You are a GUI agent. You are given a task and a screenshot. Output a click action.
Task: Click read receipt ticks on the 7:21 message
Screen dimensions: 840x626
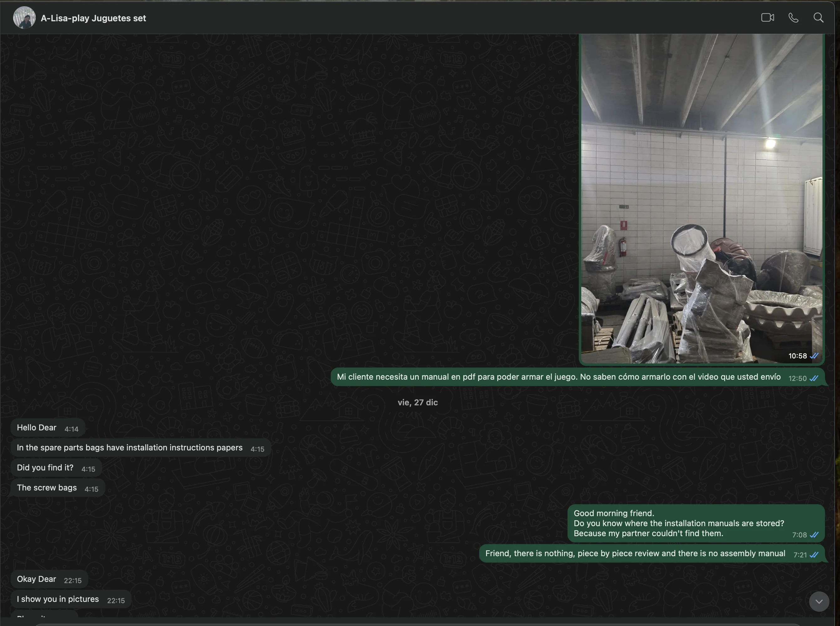814,555
